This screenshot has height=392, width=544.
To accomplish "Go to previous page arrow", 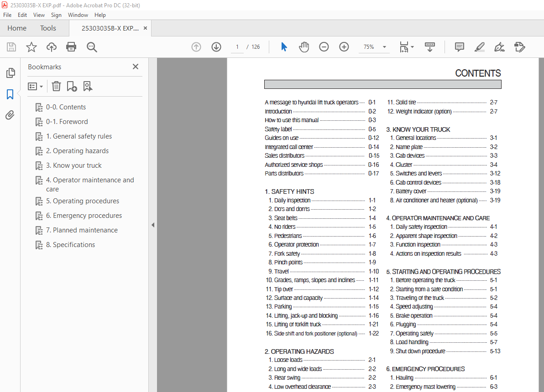I will 196,47.
